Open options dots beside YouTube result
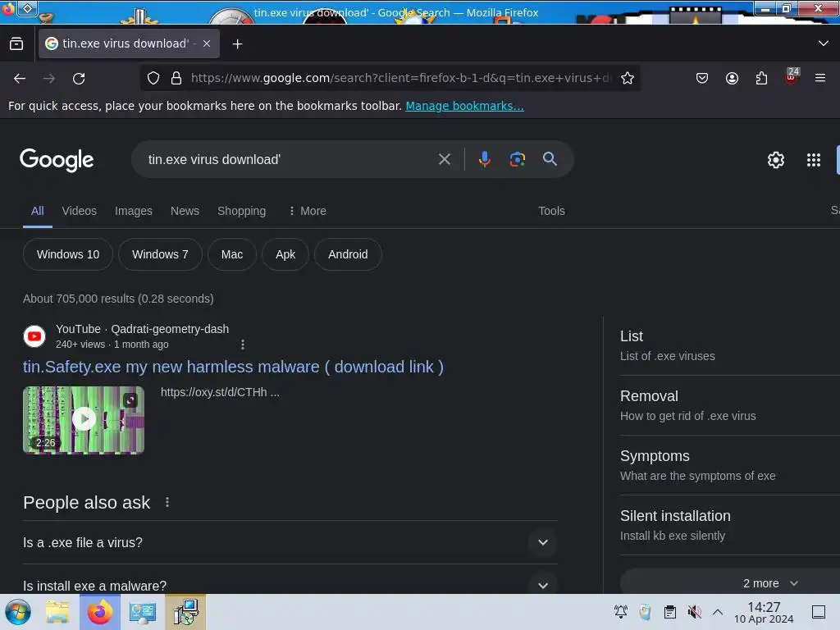This screenshot has width=840, height=630. pyautogui.click(x=243, y=345)
